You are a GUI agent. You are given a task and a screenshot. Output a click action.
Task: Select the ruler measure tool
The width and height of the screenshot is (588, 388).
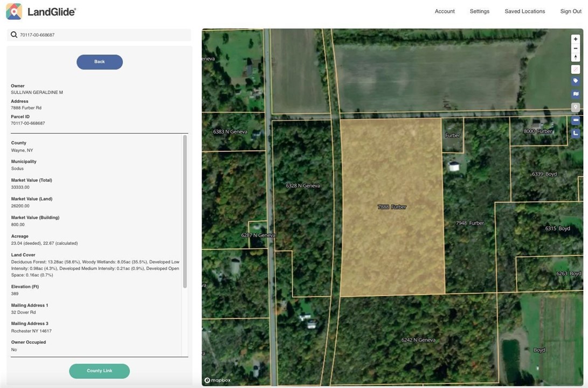tap(575, 120)
